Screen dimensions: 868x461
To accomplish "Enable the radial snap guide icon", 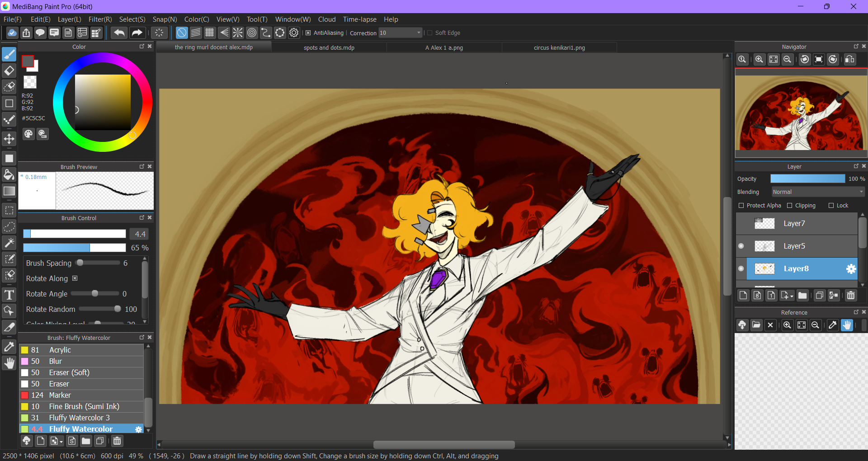I will click(x=238, y=33).
